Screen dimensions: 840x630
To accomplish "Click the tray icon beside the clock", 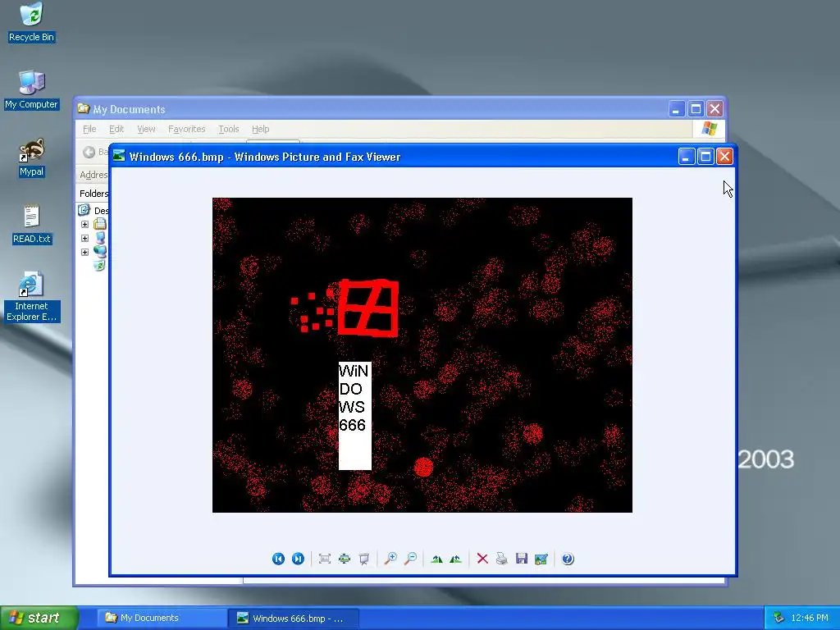I will tap(778, 618).
